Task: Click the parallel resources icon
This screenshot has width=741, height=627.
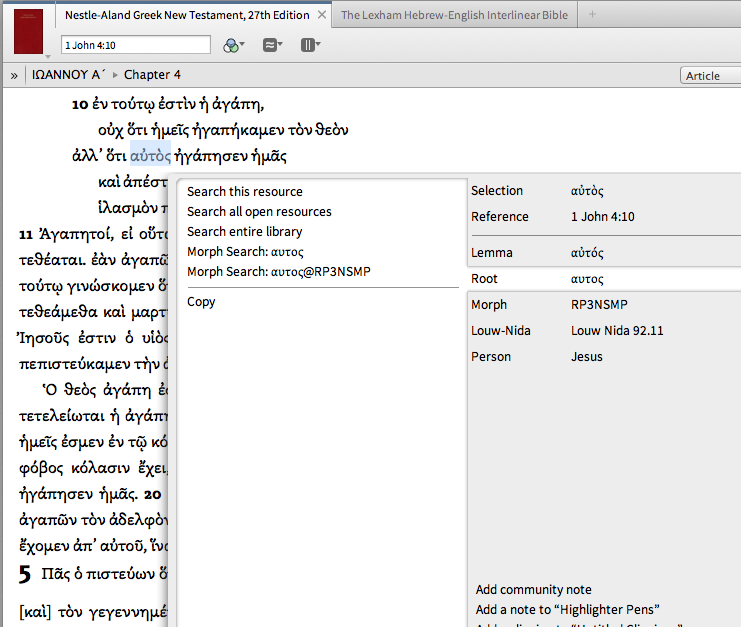Action: coord(271,45)
